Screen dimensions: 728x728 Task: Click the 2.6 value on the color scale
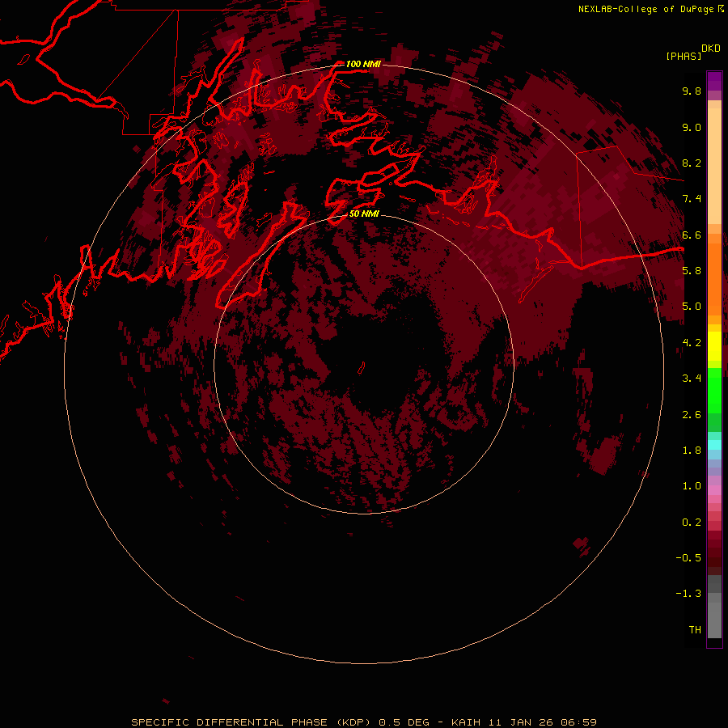692,415
